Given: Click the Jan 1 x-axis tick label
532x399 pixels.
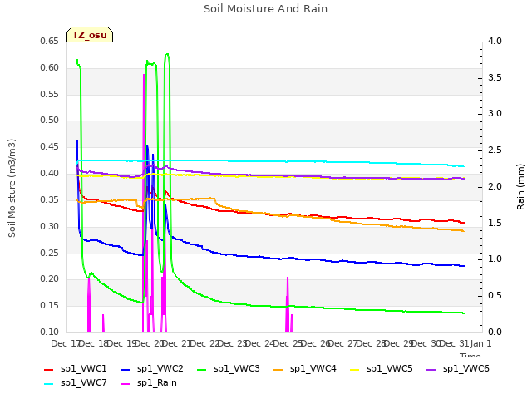Looking at the screenshot, I should (480, 343).
